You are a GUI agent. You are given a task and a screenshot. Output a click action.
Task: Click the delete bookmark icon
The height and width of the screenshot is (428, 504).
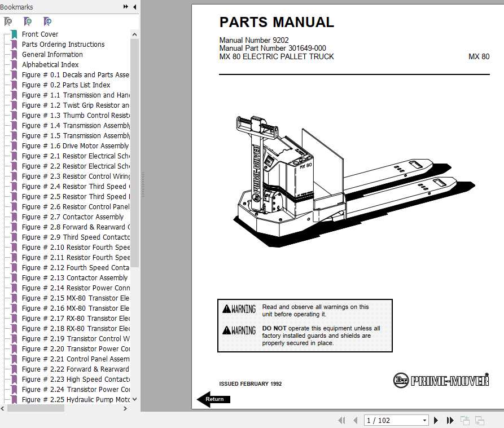[7, 21]
